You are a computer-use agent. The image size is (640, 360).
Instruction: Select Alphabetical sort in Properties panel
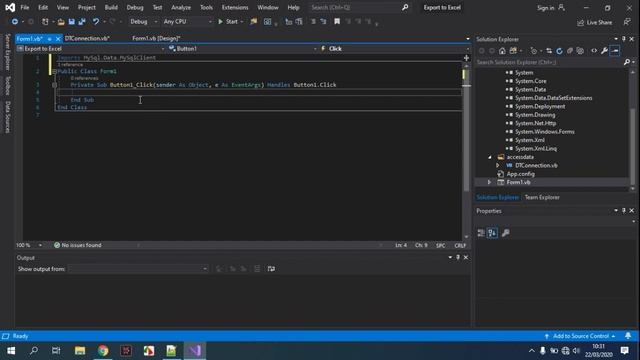click(x=492, y=233)
